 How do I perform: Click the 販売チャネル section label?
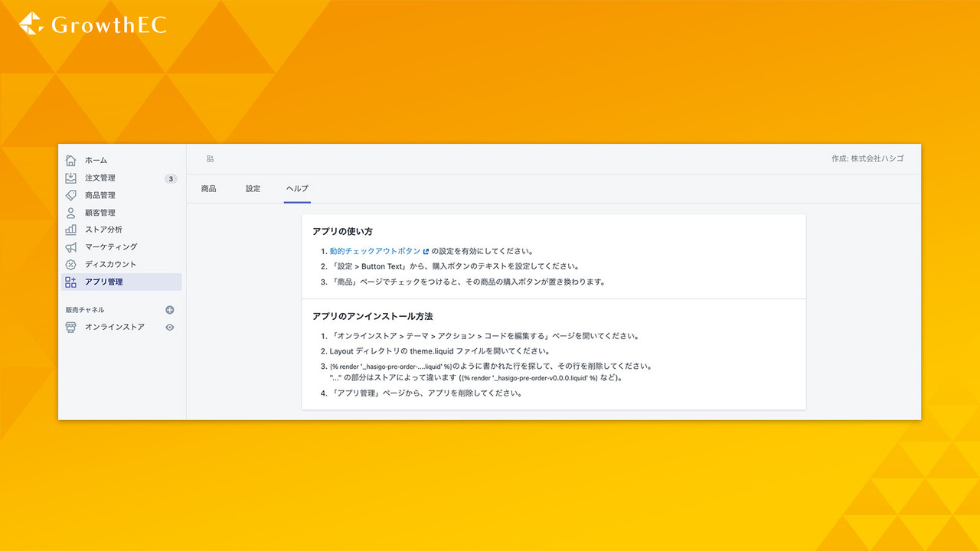point(85,310)
